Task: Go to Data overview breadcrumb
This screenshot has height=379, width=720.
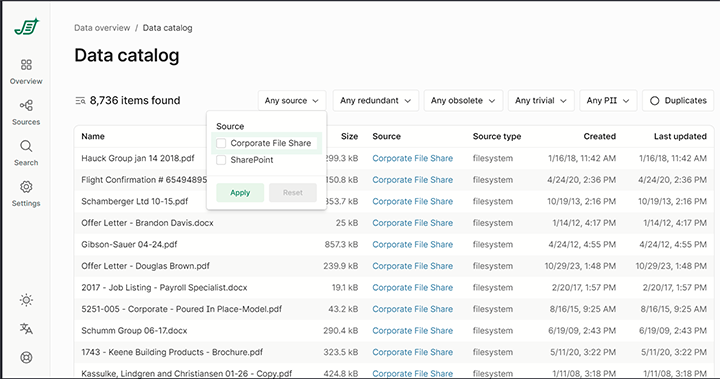Action: tap(102, 28)
